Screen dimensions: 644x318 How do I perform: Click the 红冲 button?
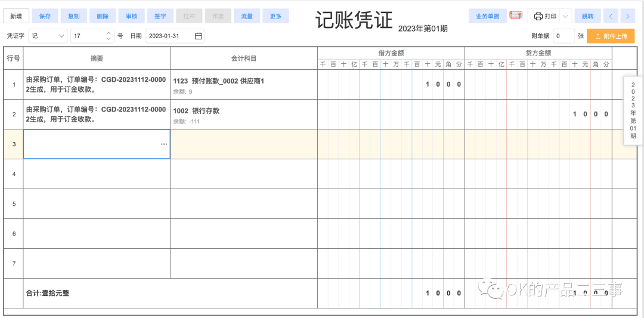tap(190, 17)
